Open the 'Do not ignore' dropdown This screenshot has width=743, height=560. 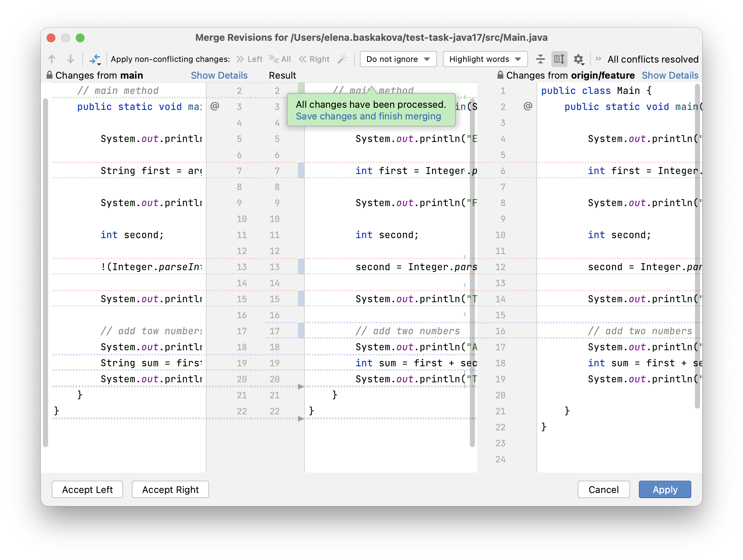398,59
